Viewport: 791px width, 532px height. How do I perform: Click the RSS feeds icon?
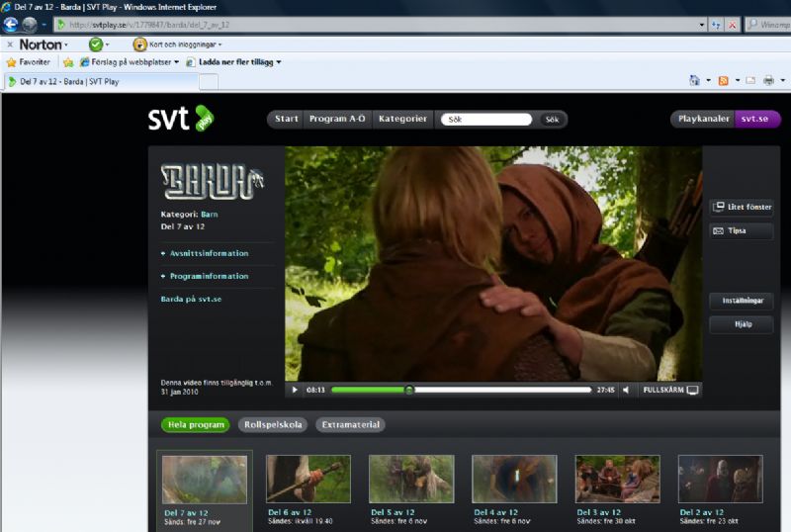tap(724, 81)
